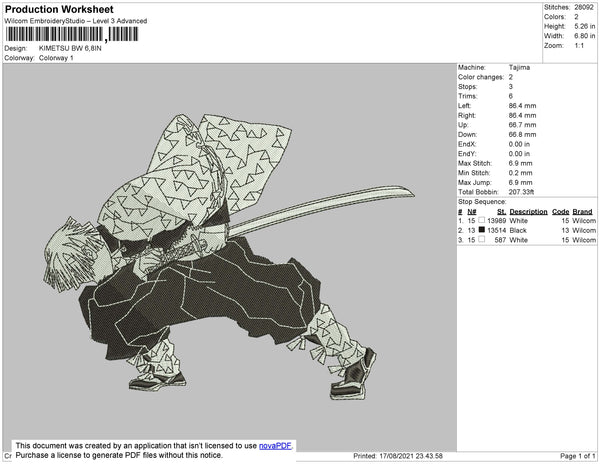Select the "EndY:" label
Viewport: 600px width, 464px height.
467,154
